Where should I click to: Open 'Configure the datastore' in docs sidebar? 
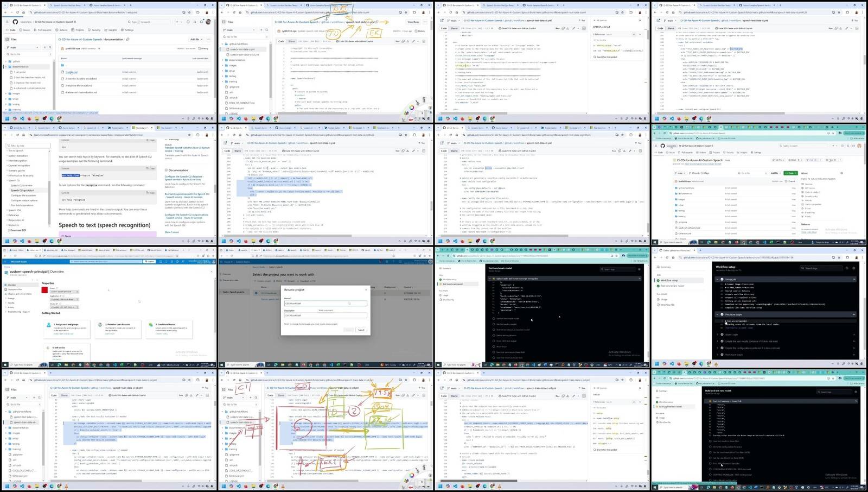[24, 195]
